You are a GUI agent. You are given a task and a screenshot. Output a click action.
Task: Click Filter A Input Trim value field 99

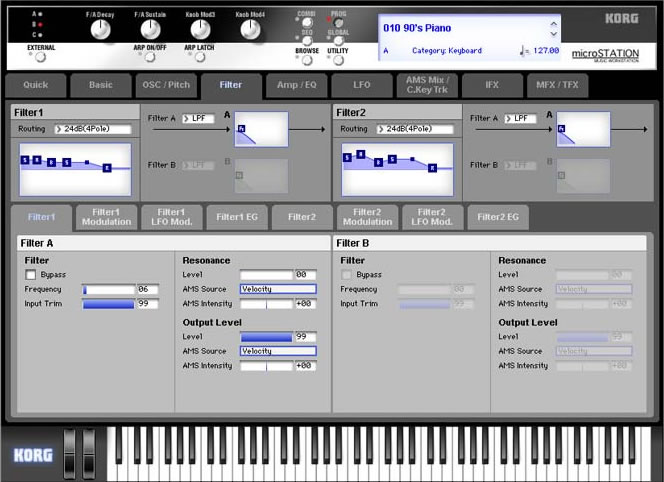tap(148, 304)
